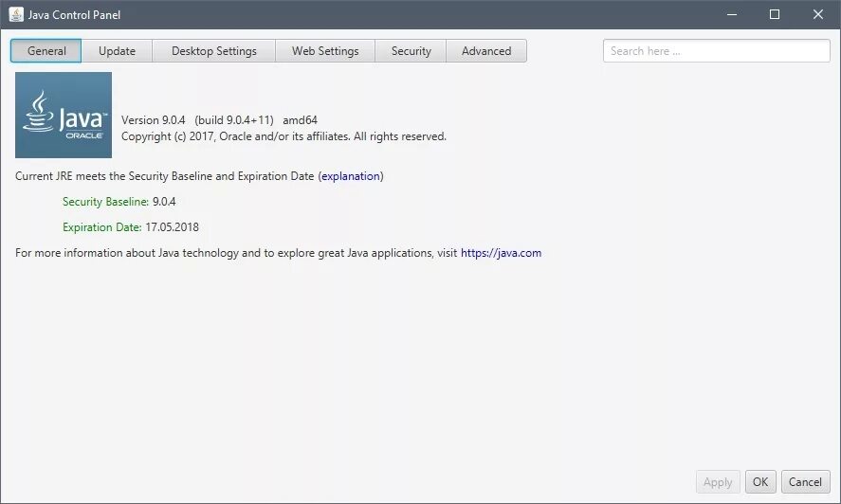841x504 pixels.
Task: Click the expiration value '17.05.2018'
Action: pos(173,227)
